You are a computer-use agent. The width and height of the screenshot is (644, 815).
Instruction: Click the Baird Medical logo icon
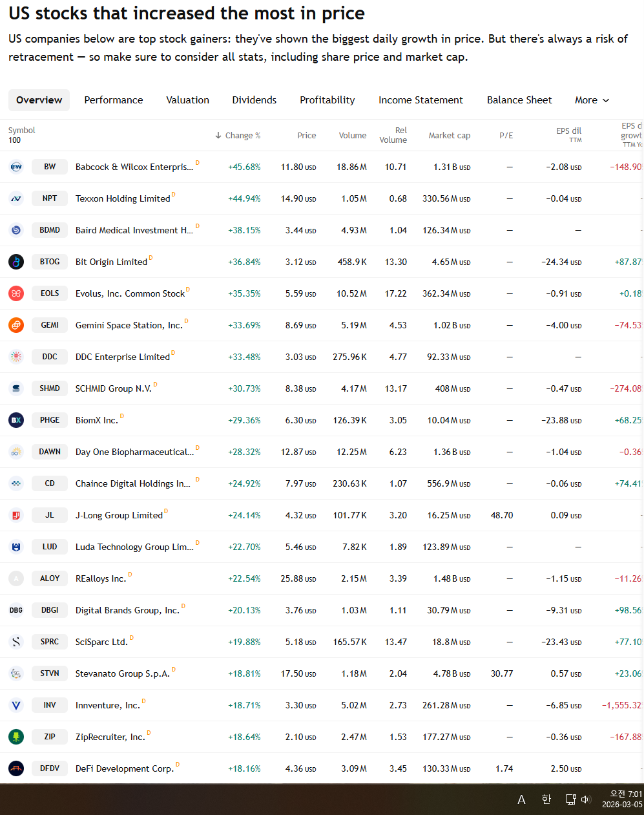(x=16, y=230)
